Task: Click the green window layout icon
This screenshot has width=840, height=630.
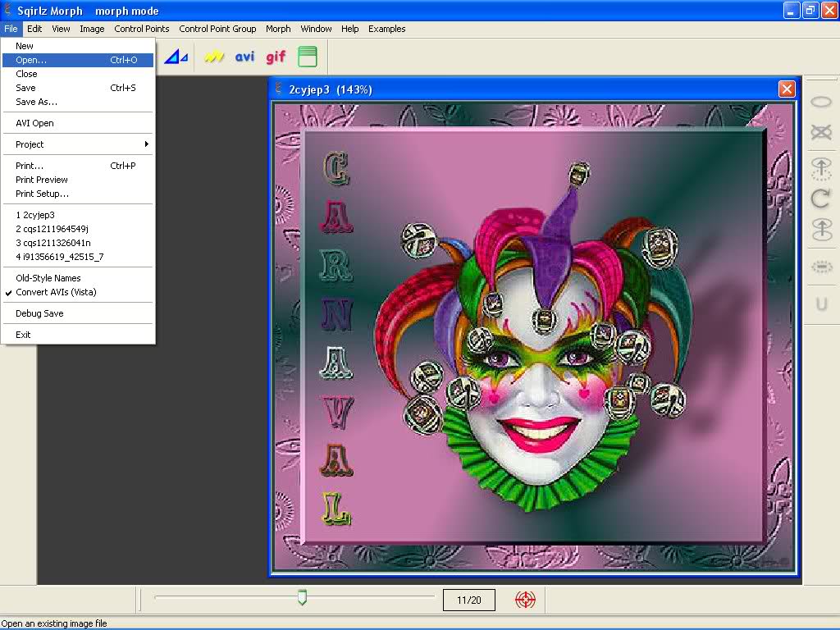Action: [308, 57]
